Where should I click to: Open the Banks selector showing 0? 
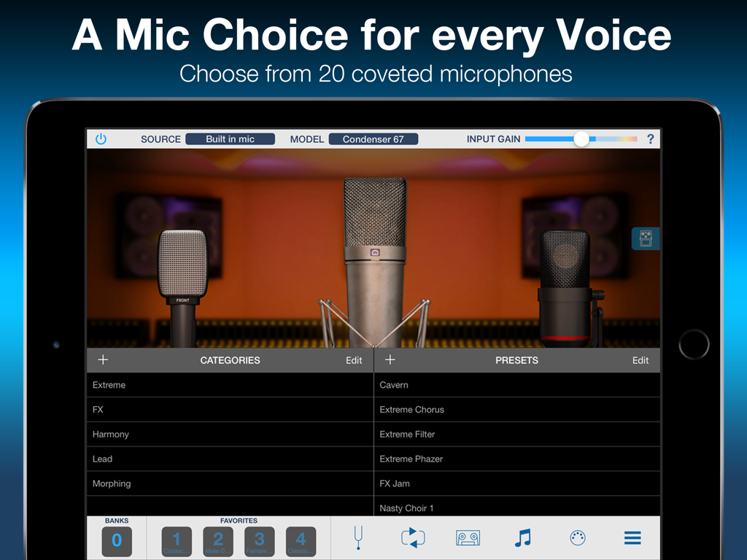point(117,542)
